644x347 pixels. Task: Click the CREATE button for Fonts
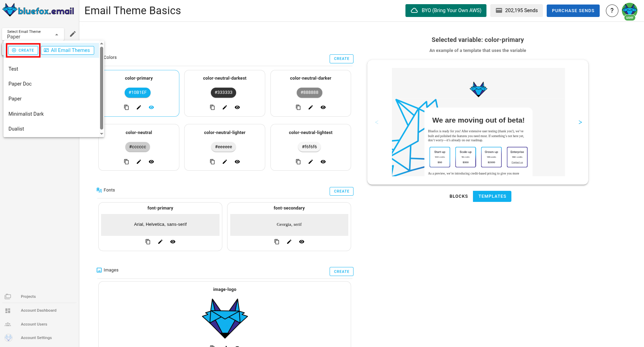[341, 191]
